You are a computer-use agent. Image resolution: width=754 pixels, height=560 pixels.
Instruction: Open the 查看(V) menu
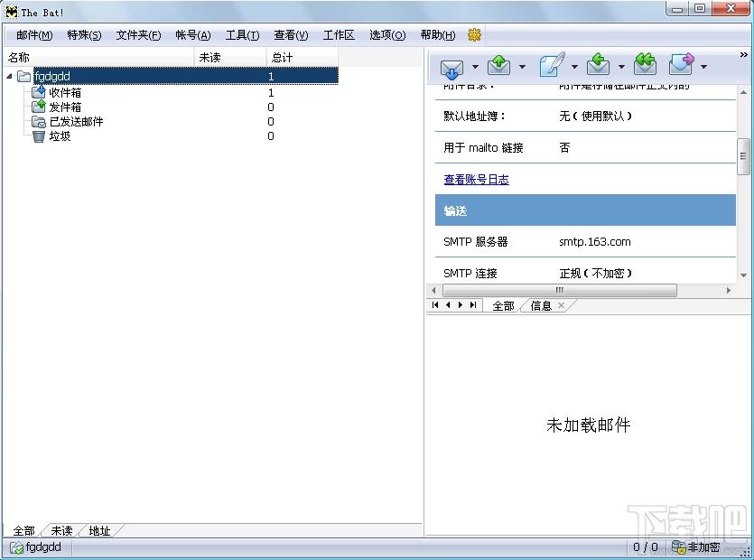(x=291, y=35)
